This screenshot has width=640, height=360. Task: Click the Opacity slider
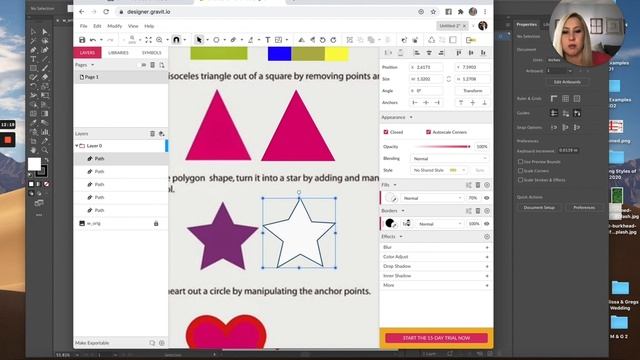(443, 147)
